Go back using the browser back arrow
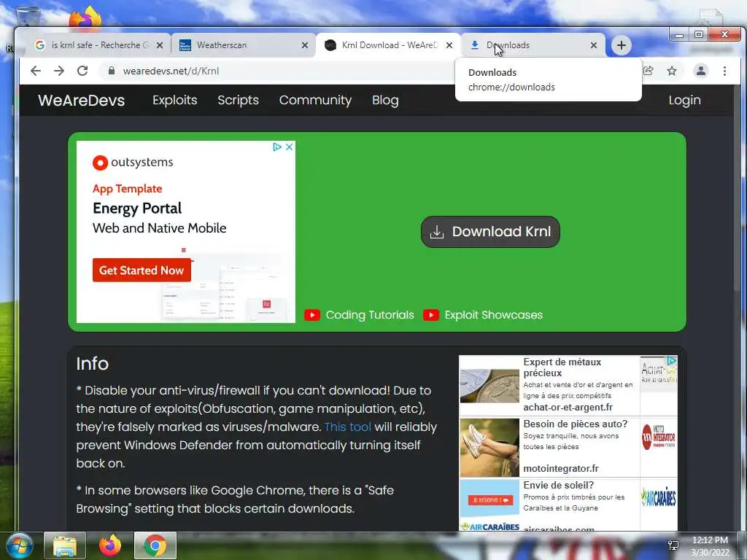This screenshot has width=747, height=560. (x=36, y=71)
